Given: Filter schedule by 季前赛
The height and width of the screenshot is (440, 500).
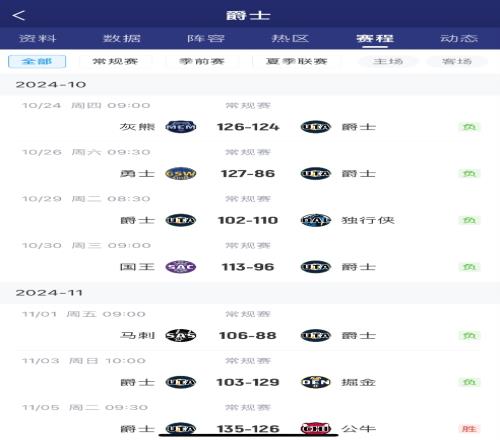Looking at the screenshot, I should pos(202,61).
